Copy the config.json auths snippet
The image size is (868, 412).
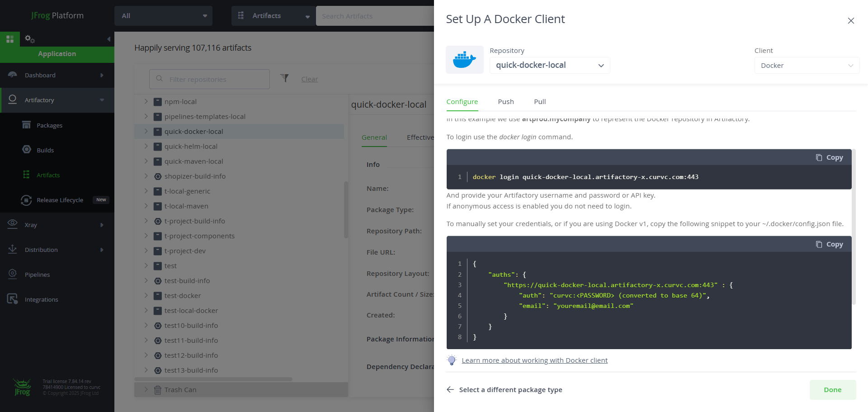click(830, 244)
